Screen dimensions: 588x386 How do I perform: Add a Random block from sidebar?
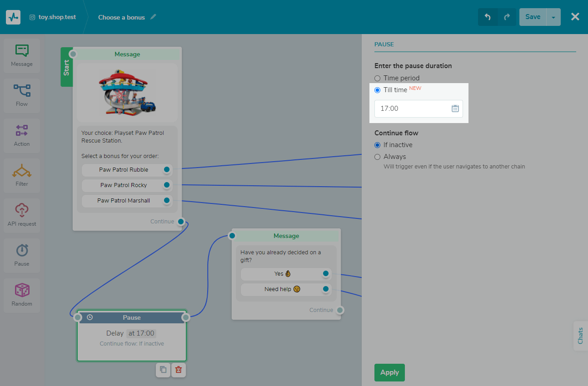pos(22,295)
